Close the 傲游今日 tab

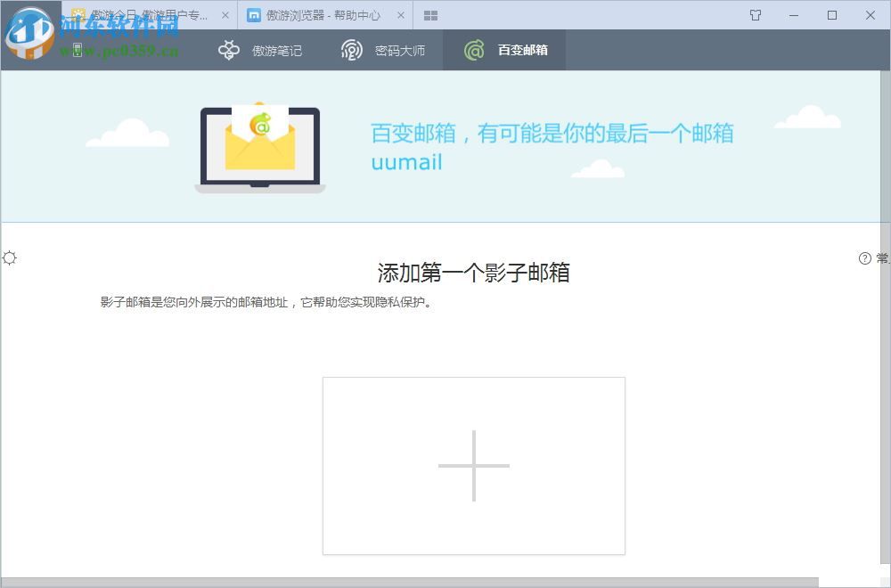click(x=225, y=15)
